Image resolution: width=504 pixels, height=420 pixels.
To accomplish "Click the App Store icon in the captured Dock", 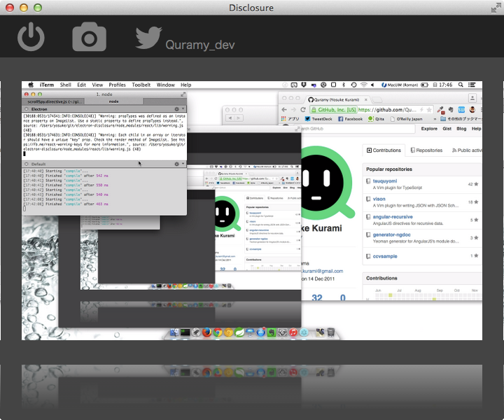I will (x=260, y=332).
